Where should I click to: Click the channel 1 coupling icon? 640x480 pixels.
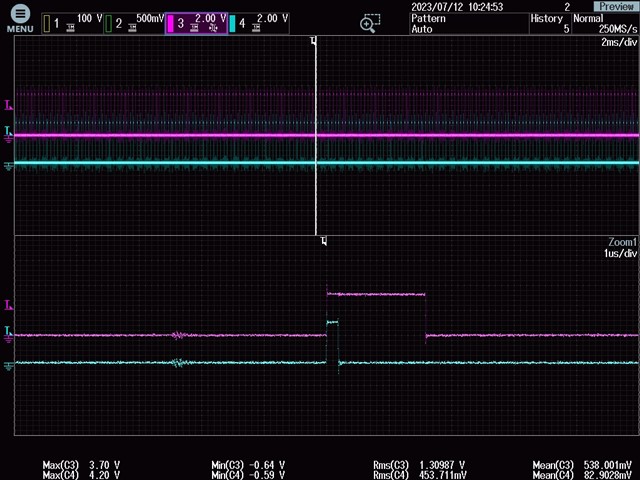(71, 28)
